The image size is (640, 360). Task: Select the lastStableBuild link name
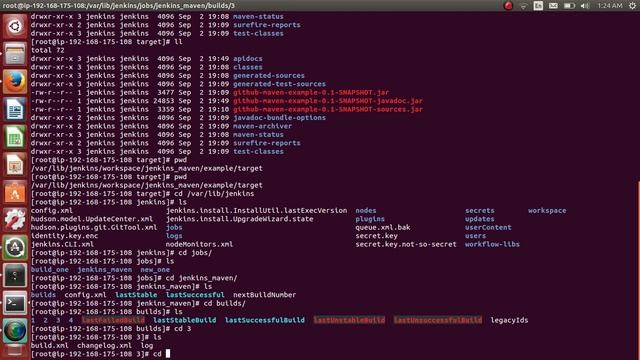184,320
